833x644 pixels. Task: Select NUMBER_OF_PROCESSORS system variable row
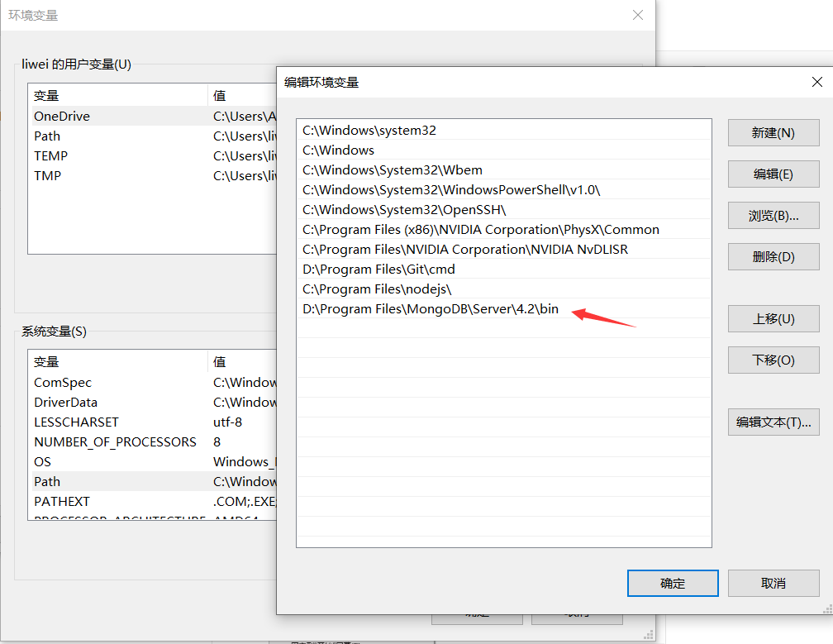pos(152,442)
